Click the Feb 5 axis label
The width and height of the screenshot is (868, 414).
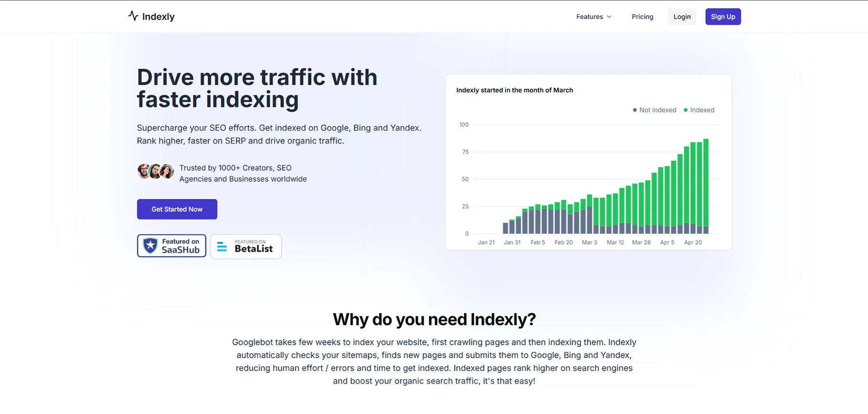pyautogui.click(x=537, y=242)
